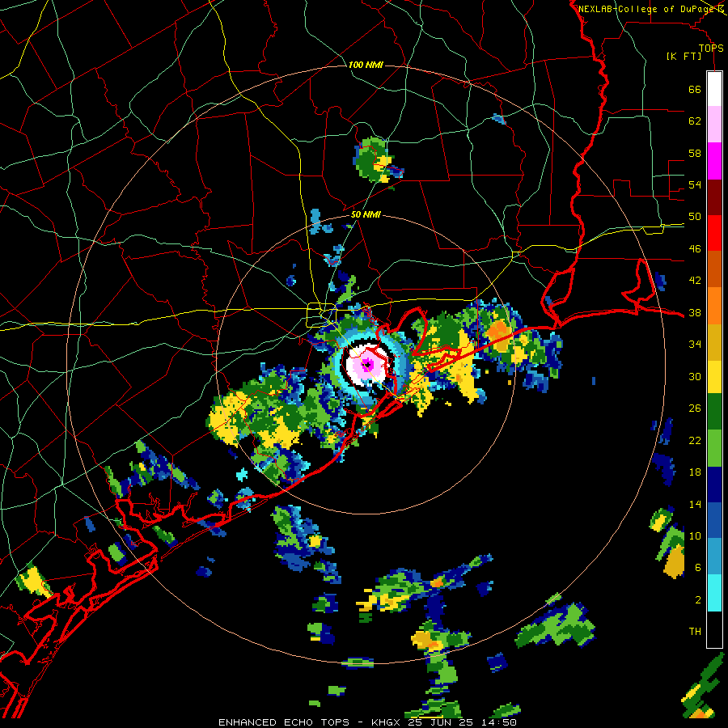This screenshot has height=728, width=728.
Task: Click the bright red legend swatch
Action: (714, 233)
